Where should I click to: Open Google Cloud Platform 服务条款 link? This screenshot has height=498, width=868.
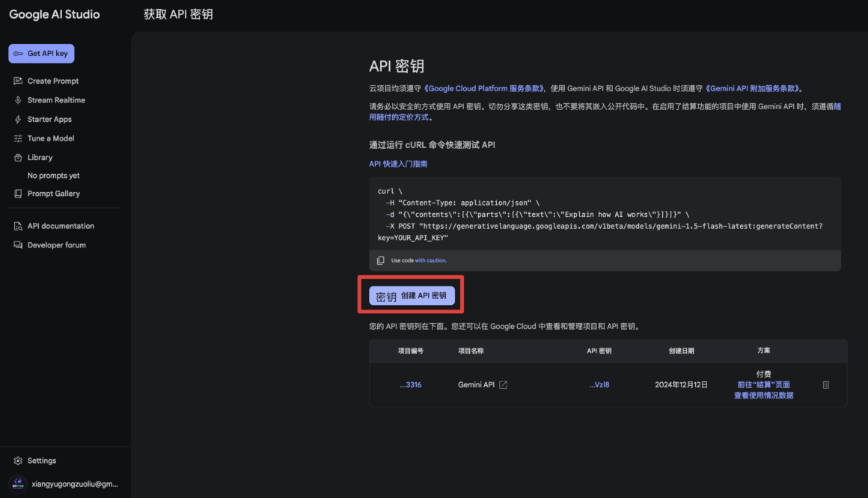(484, 88)
